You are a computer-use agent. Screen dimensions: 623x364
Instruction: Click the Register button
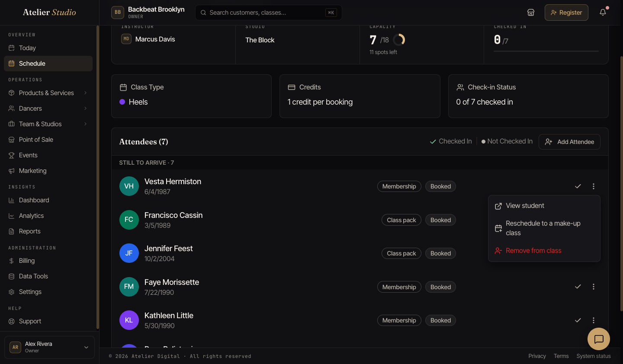click(x=566, y=13)
